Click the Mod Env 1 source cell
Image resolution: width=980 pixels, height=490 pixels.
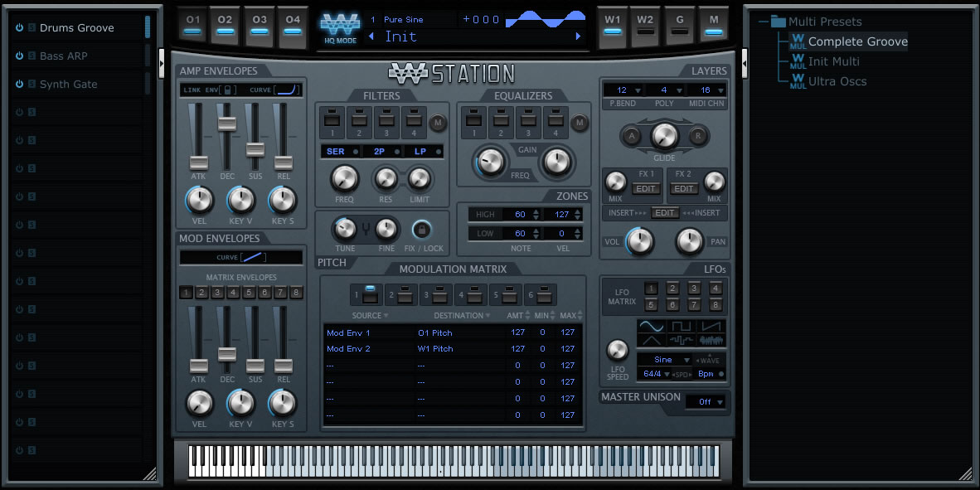click(349, 332)
